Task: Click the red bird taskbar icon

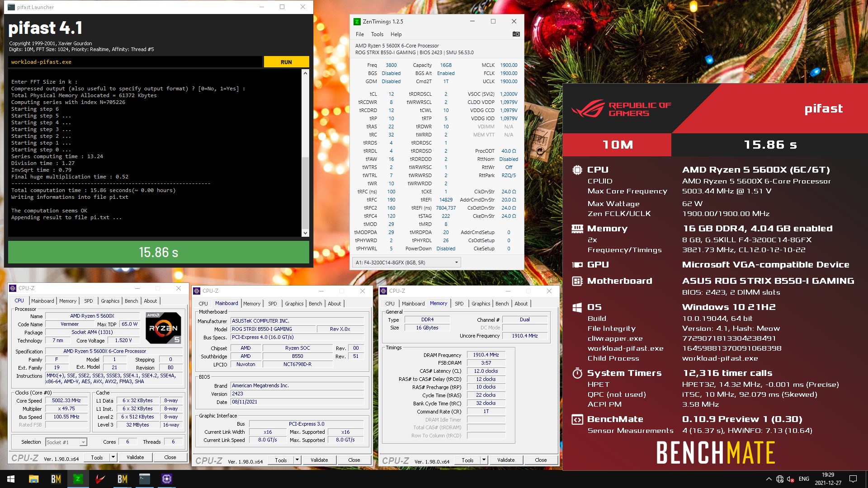Action: (100, 479)
